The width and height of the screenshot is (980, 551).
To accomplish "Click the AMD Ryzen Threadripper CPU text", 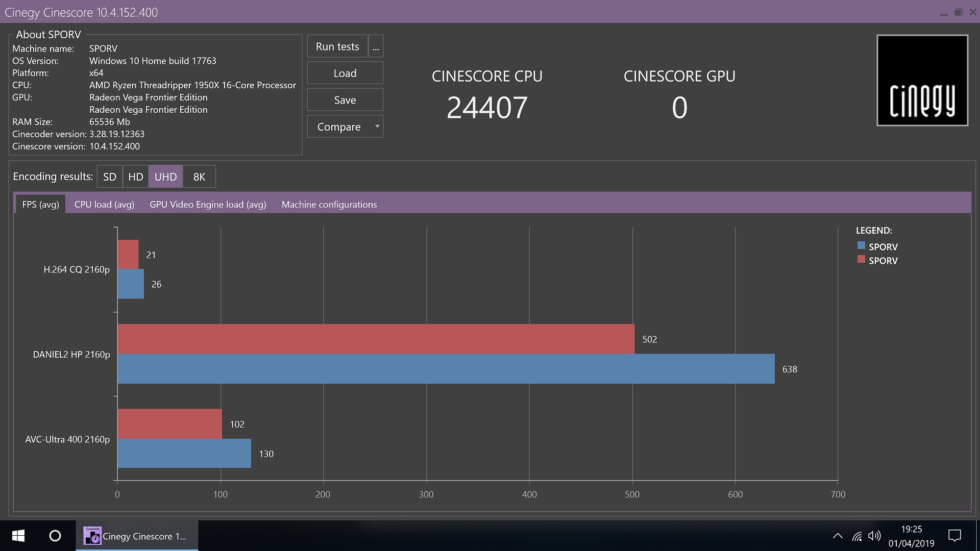I will [x=192, y=85].
